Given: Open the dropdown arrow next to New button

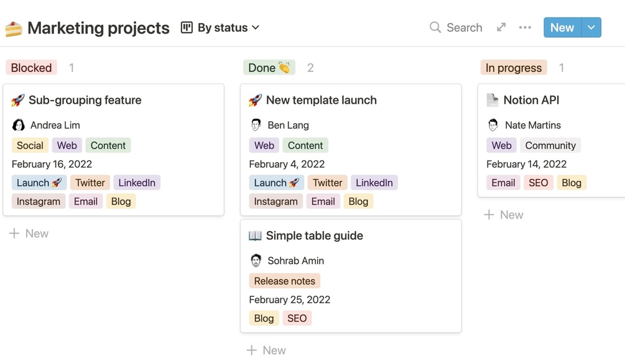Looking at the screenshot, I should click(x=591, y=27).
